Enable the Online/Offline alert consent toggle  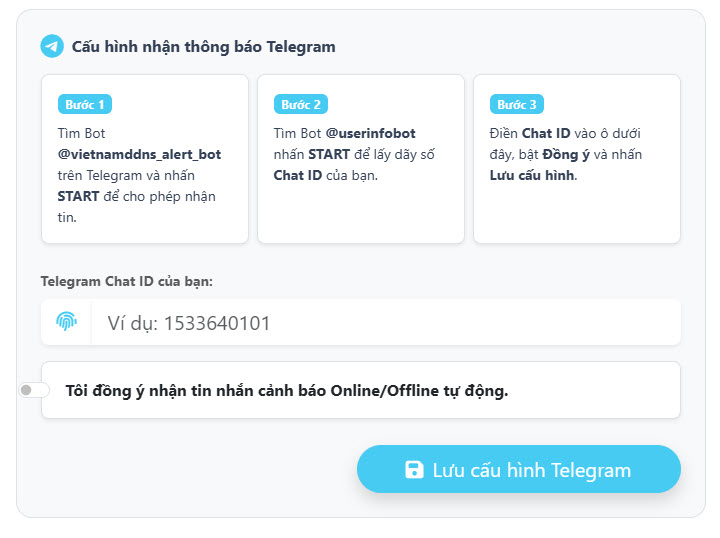click(x=34, y=390)
